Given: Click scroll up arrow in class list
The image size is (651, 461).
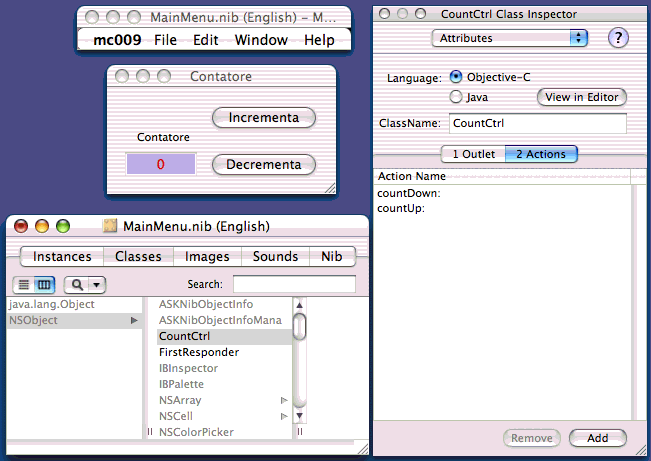Looking at the screenshot, I should tap(298, 304).
